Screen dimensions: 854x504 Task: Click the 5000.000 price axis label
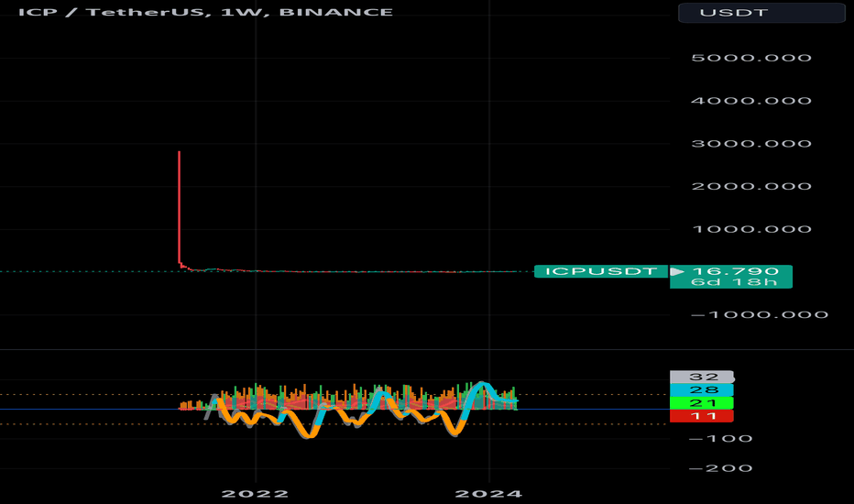pos(751,58)
